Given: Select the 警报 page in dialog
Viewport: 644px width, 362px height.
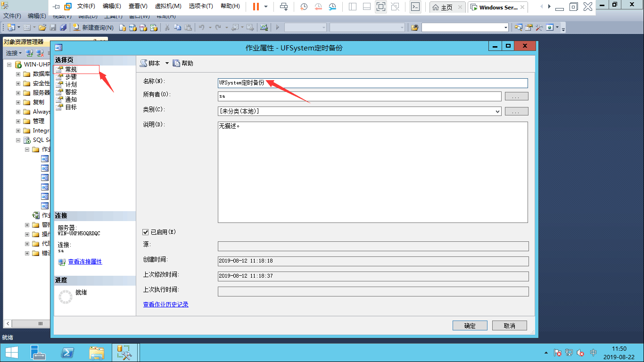Looking at the screenshot, I should (x=71, y=92).
